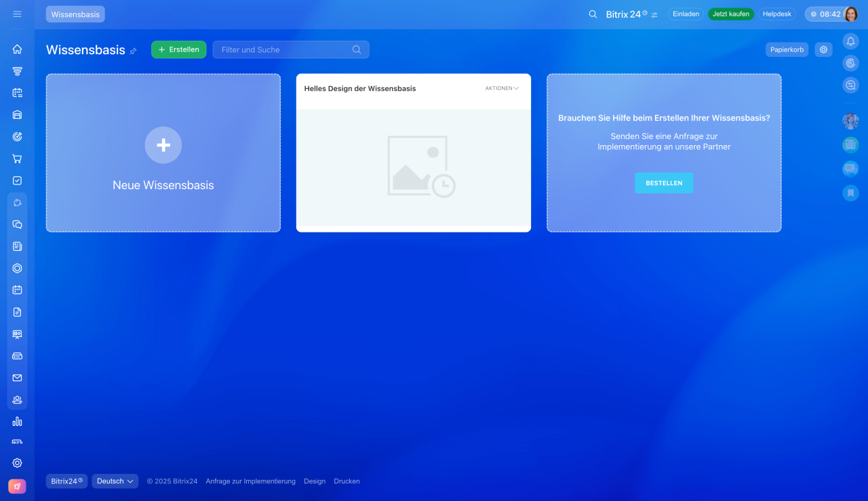The width and height of the screenshot is (868, 501).
Task: Open knowledge base settings gear beside Papierkorb
Action: (x=823, y=49)
